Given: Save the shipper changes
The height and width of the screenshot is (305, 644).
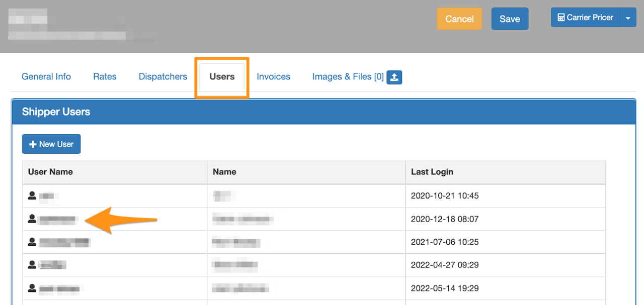Looking at the screenshot, I should pyautogui.click(x=510, y=19).
